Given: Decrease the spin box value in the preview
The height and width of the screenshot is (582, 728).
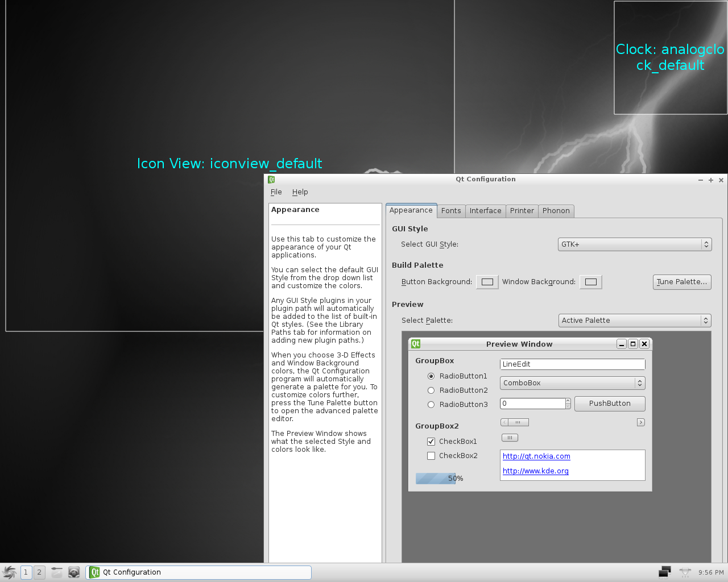Looking at the screenshot, I should point(568,406).
